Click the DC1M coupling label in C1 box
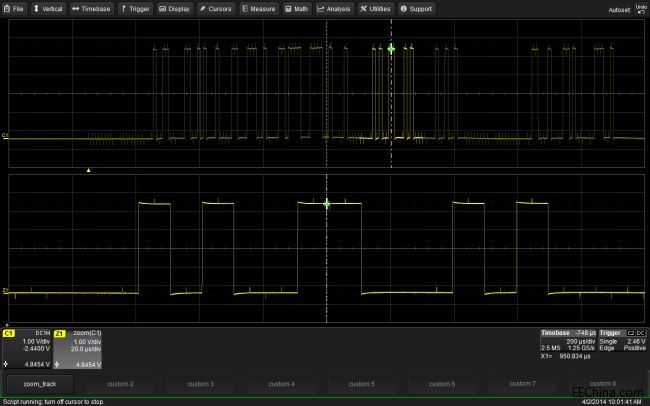 point(43,333)
